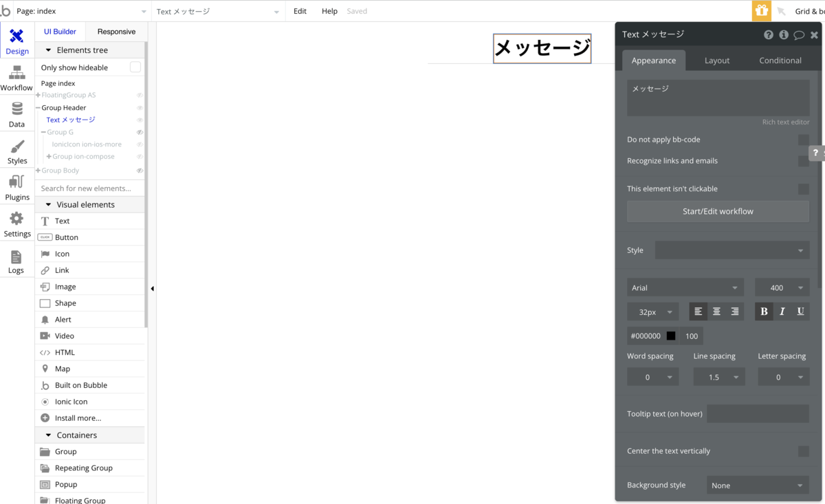Select the Icon visual element
The width and height of the screenshot is (825, 504).
(90, 254)
